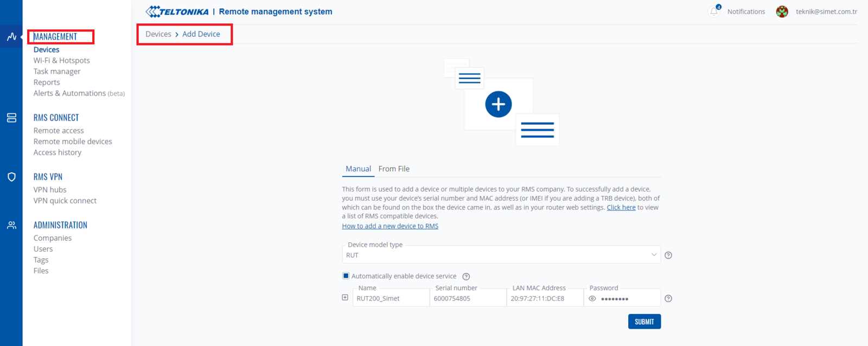Open the Notifications bell icon
Image resolution: width=868 pixels, height=346 pixels.
[x=714, y=11]
